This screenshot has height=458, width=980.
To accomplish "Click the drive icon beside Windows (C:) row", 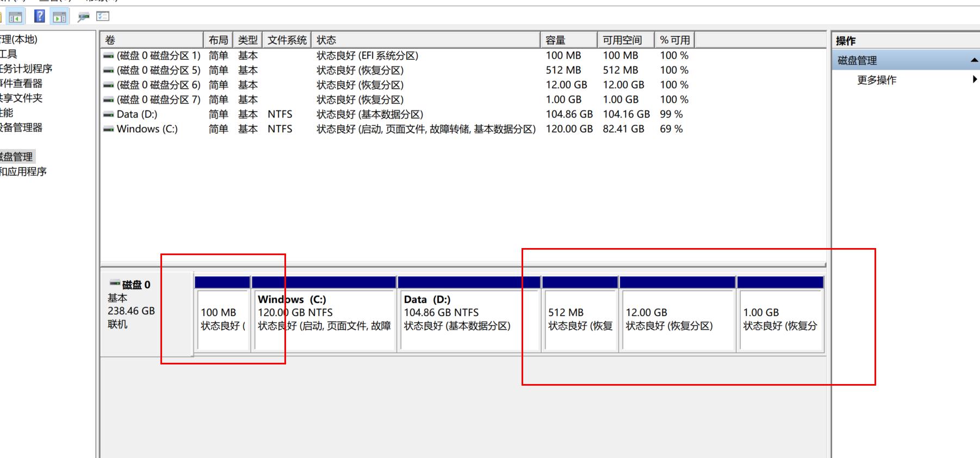I will [x=109, y=129].
